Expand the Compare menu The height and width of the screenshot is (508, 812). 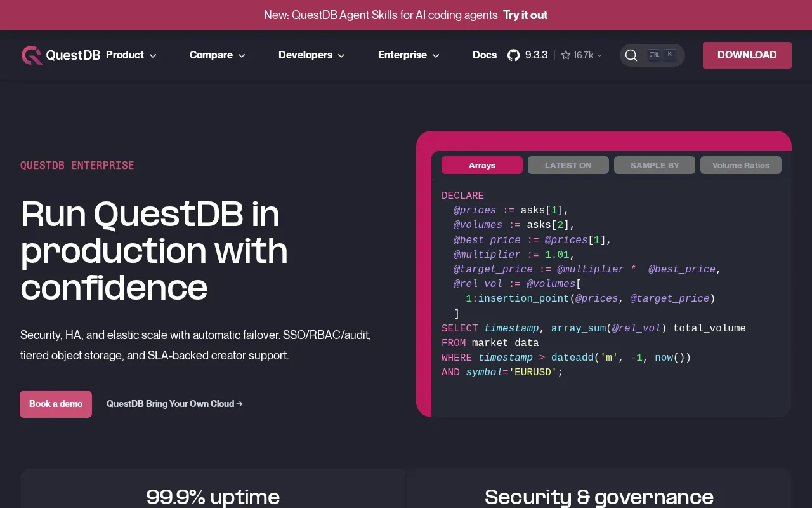click(218, 55)
